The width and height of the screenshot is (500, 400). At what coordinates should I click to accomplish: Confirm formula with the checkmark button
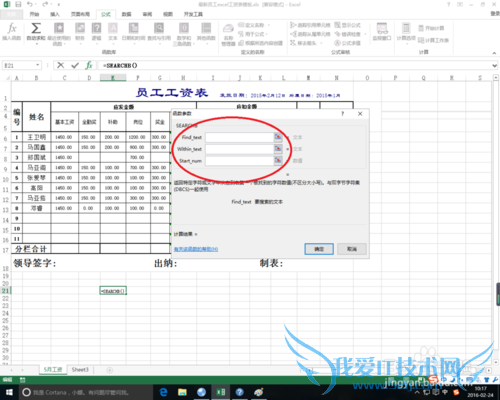click(x=75, y=65)
